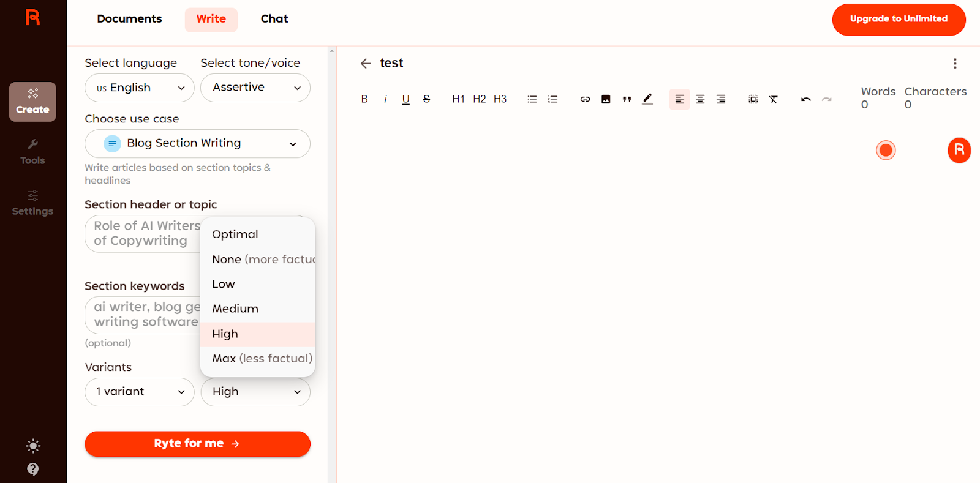Align text right
The height and width of the screenshot is (483, 980).
[721, 99]
